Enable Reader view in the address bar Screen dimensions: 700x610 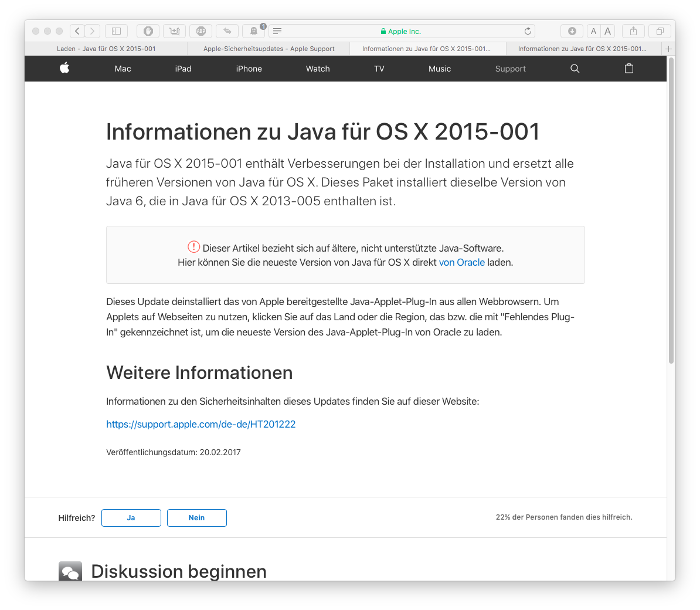(x=277, y=31)
